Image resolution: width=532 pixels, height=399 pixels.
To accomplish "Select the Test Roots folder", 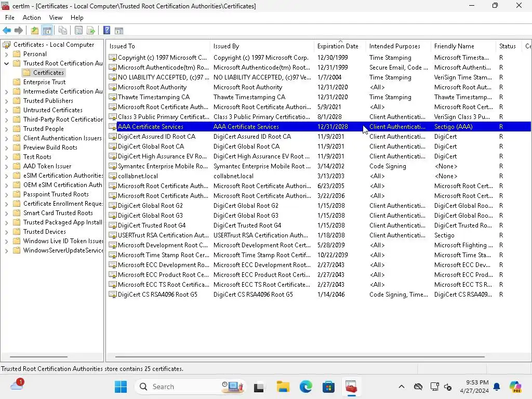I will coord(37,157).
